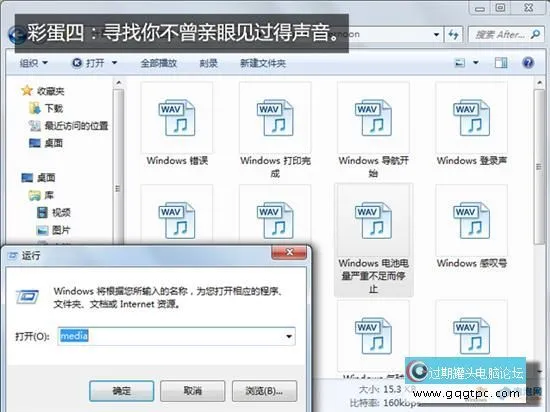This screenshot has width=550, height=412.
Task: Click 打开 on Explorer toolbar
Action: 88,63
